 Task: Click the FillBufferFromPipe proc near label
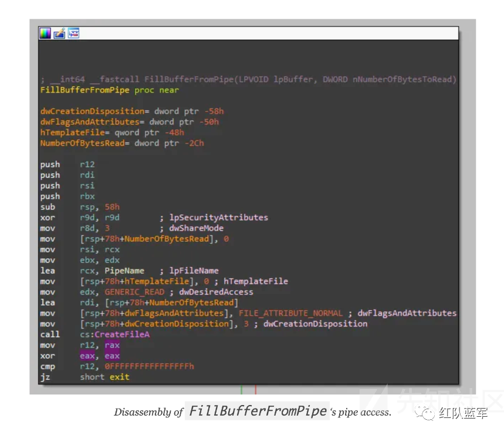(x=109, y=90)
